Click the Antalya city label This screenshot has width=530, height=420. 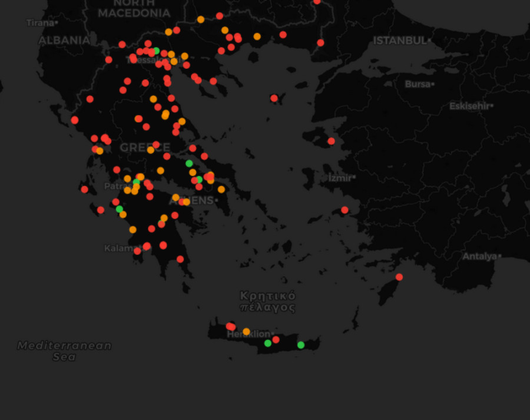click(479, 256)
